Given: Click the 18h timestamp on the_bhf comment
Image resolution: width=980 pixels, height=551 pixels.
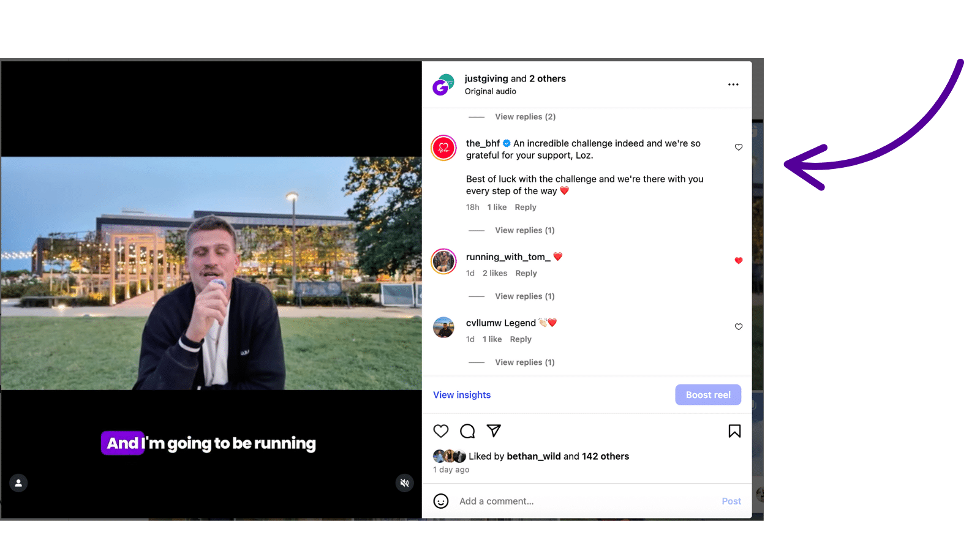Looking at the screenshot, I should pyautogui.click(x=472, y=208).
